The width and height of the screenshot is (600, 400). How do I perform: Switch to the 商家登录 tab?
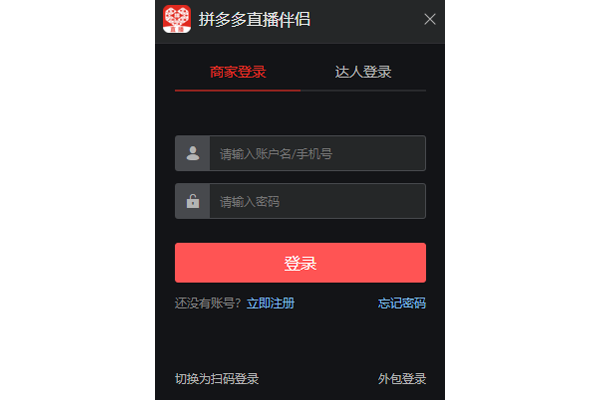(238, 72)
